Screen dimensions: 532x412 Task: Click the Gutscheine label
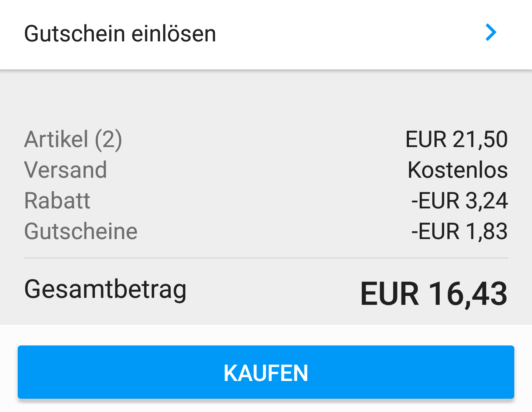(81, 231)
